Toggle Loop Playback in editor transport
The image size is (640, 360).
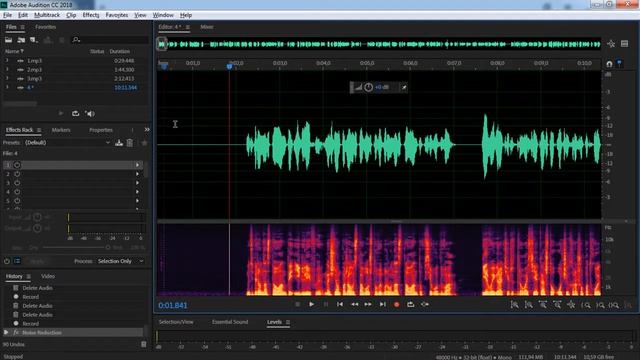(411, 304)
